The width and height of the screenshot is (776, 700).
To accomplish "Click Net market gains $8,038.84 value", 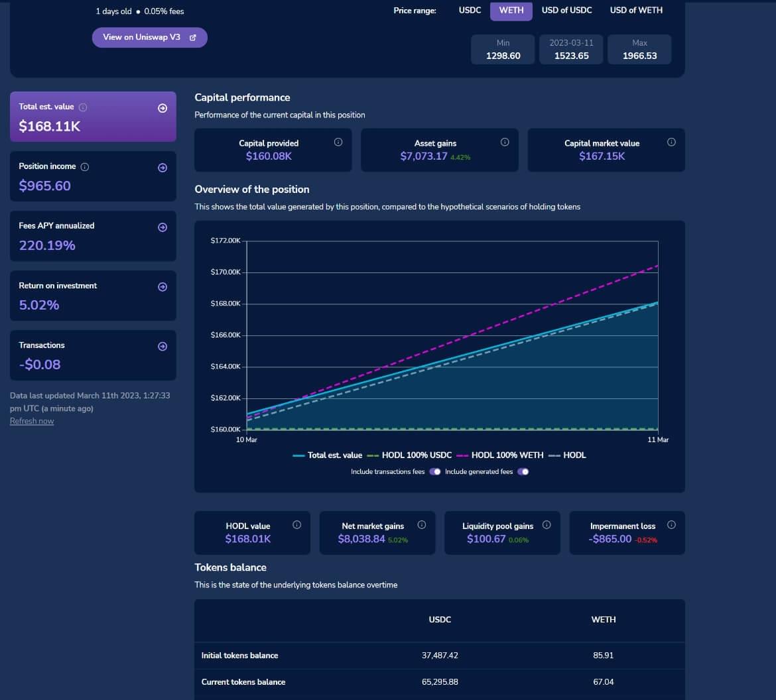I will [361, 539].
